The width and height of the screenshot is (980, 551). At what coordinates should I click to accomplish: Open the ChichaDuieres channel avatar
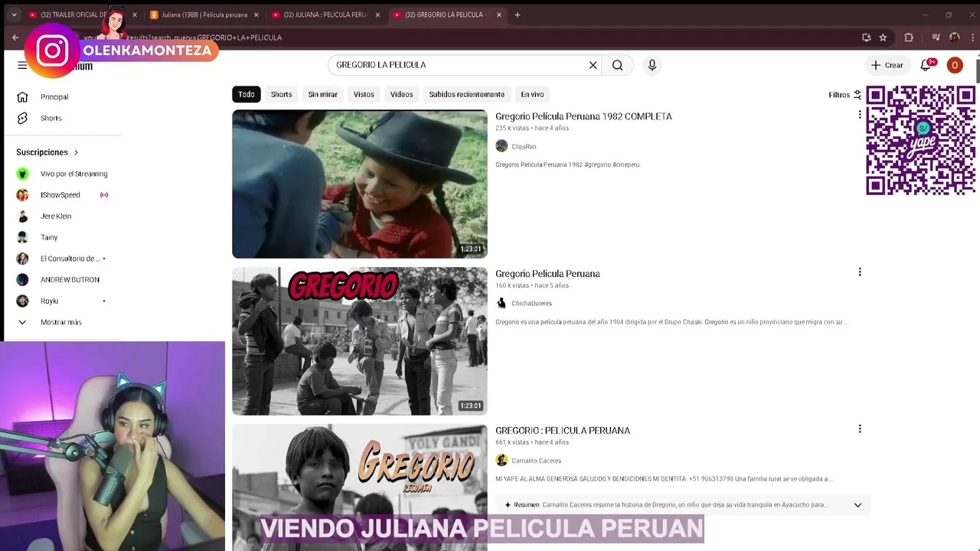click(x=501, y=303)
